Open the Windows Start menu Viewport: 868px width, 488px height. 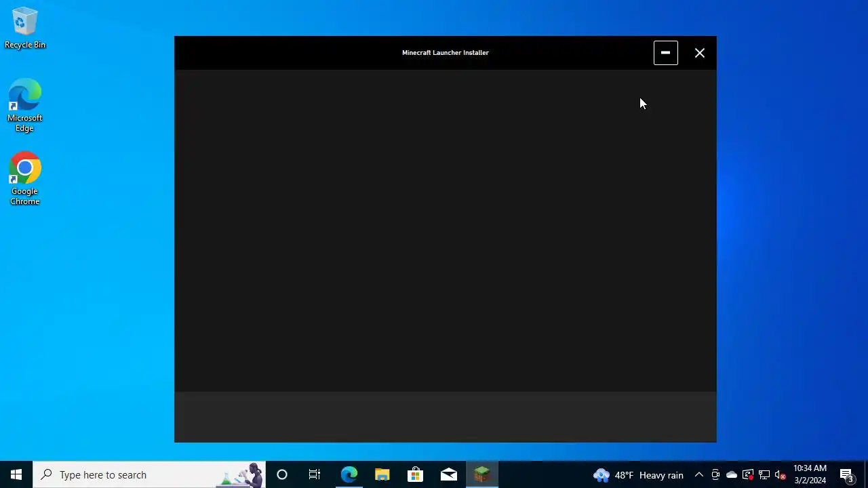click(16, 474)
